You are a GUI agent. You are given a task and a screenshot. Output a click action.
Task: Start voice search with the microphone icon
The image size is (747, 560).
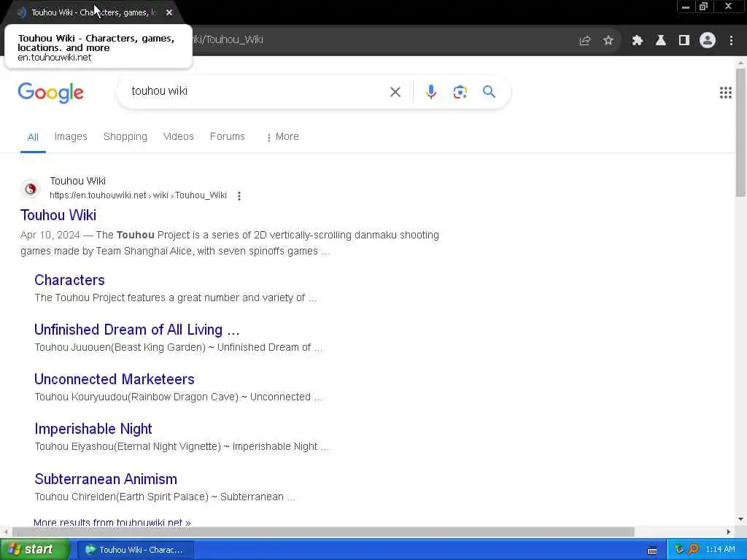pyautogui.click(x=430, y=92)
